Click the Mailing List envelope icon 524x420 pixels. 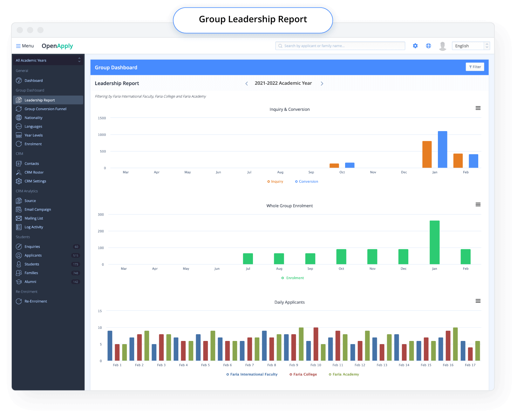click(x=19, y=218)
